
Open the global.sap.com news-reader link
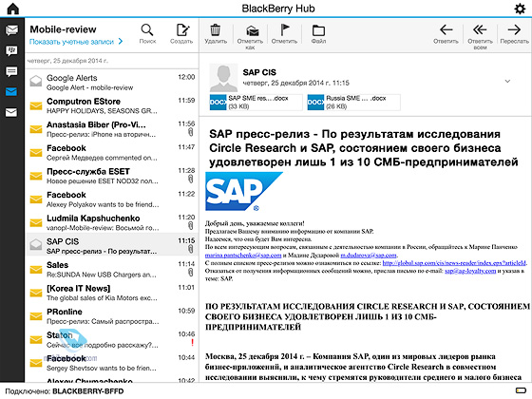pos(454,263)
